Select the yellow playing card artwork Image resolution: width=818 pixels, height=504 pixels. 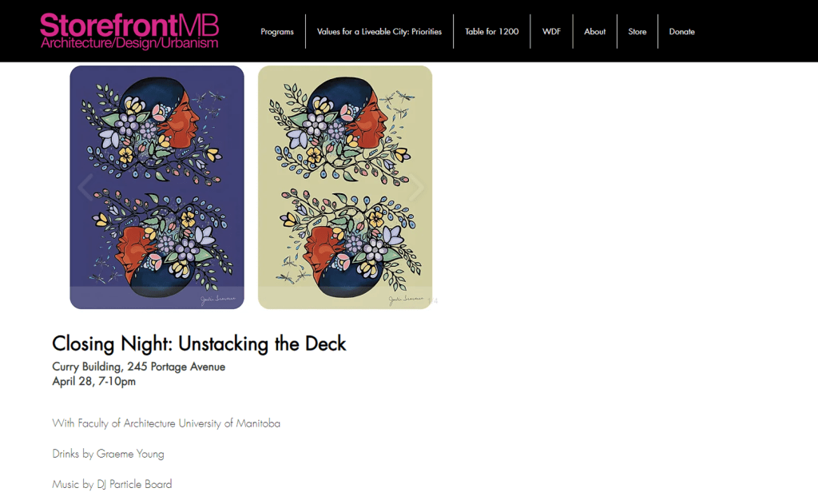345,187
